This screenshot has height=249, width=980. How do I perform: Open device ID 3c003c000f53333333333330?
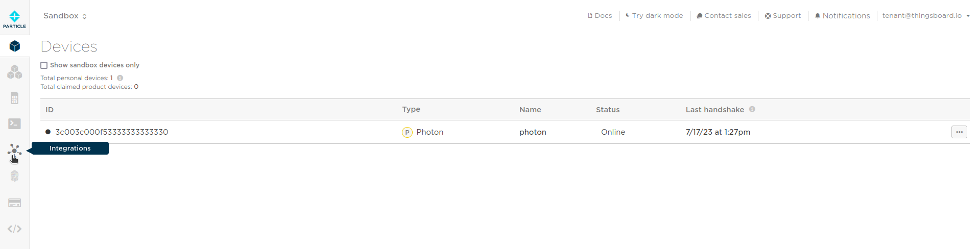pos(111,132)
